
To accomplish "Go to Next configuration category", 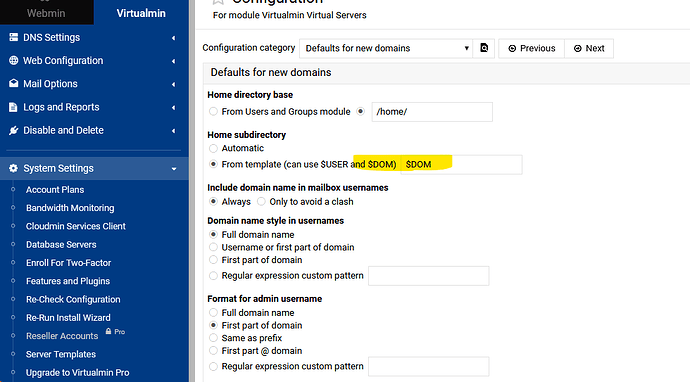I will coord(589,48).
